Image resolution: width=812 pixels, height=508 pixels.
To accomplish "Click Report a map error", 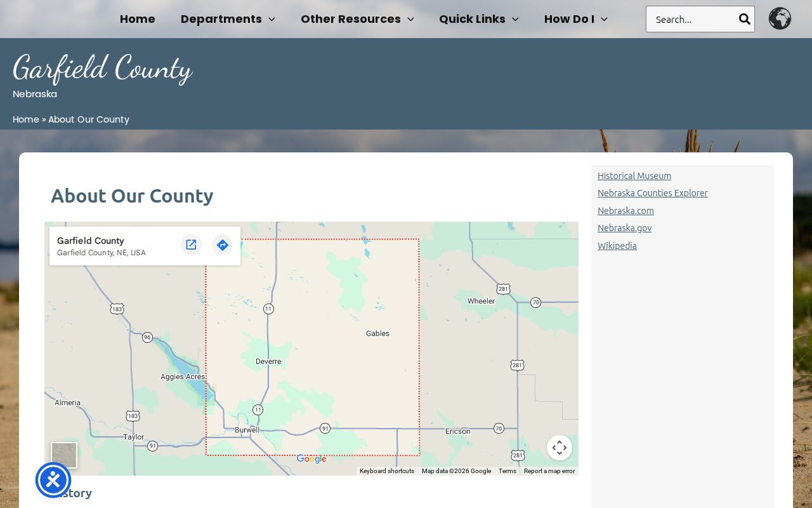I will click(549, 471).
